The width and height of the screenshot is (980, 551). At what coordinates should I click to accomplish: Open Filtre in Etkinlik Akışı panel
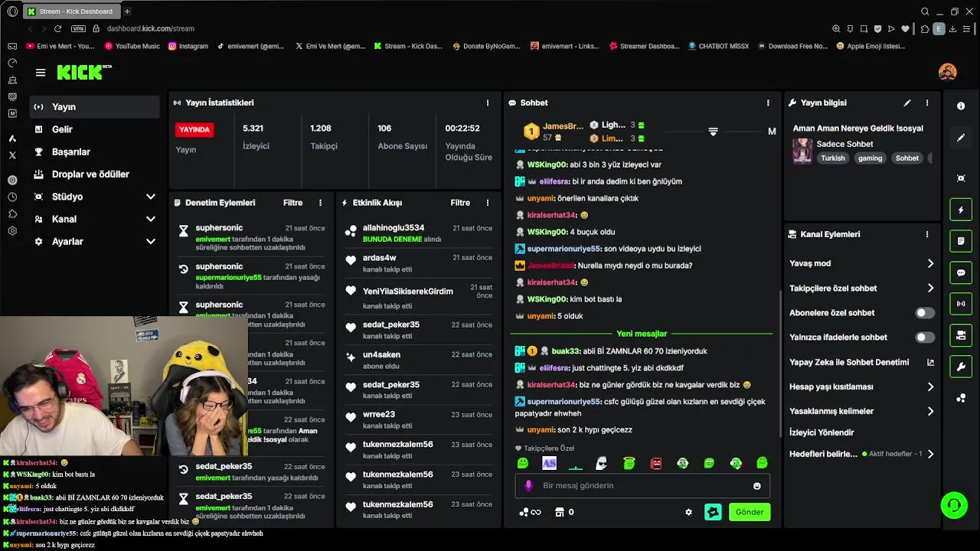pos(460,203)
